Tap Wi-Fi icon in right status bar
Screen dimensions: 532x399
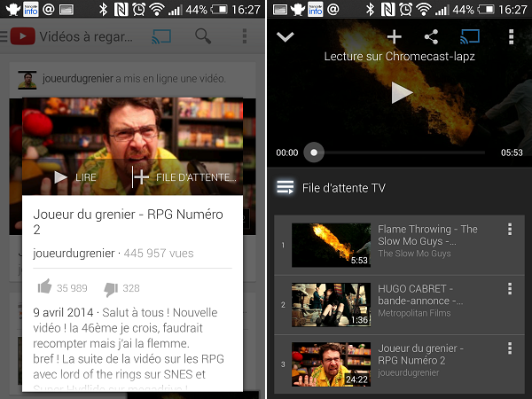coord(423,10)
